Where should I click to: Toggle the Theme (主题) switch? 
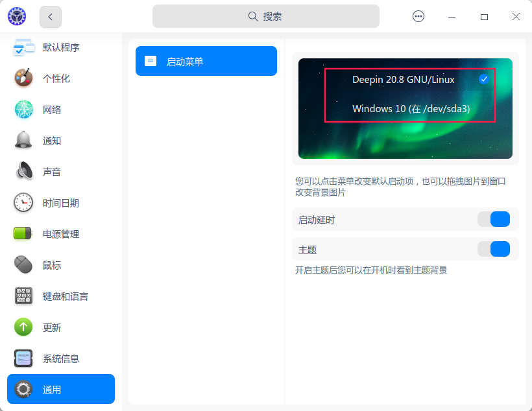pos(494,249)
